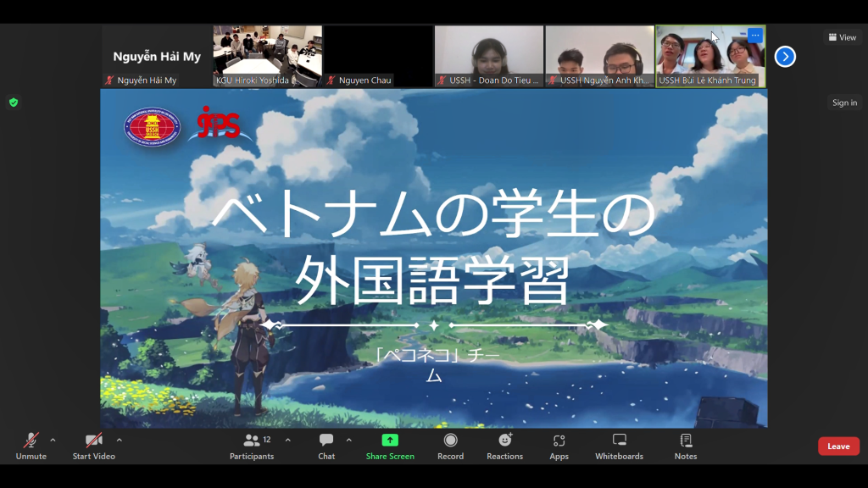Select USSH Nguyễn Anh Kh... video thumbnail

pyautogui.click(x=599, y=57)
